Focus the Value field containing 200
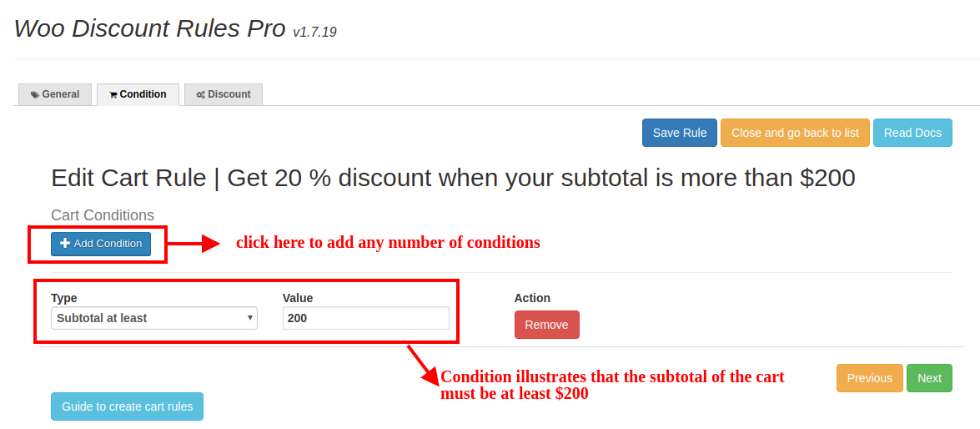Screen dimensions: 980x429 365,318
